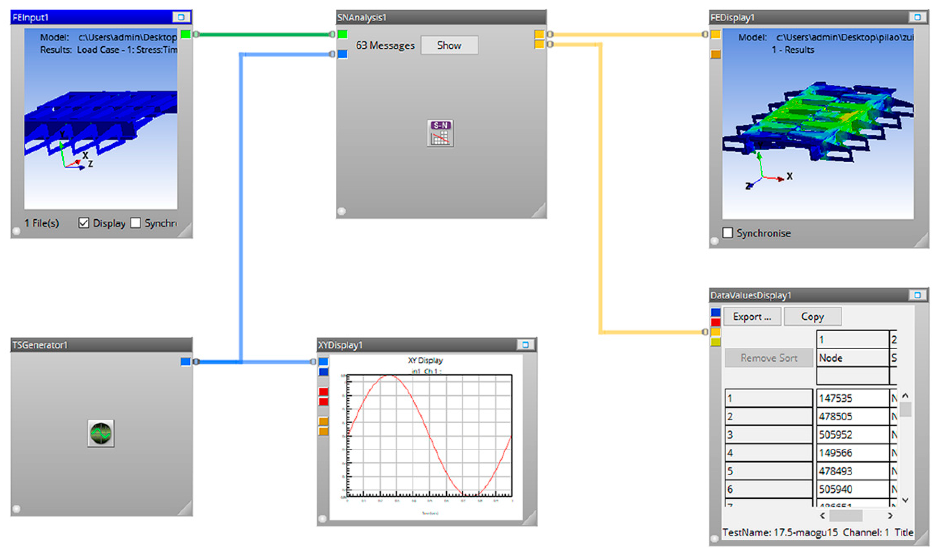Click data table scroll right arrow

click(x=890, y=515)
